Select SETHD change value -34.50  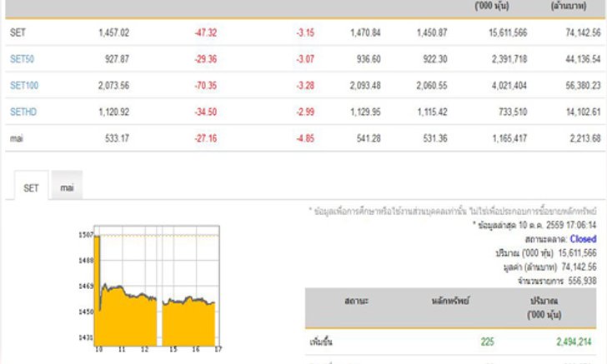(x=206, y=112)
